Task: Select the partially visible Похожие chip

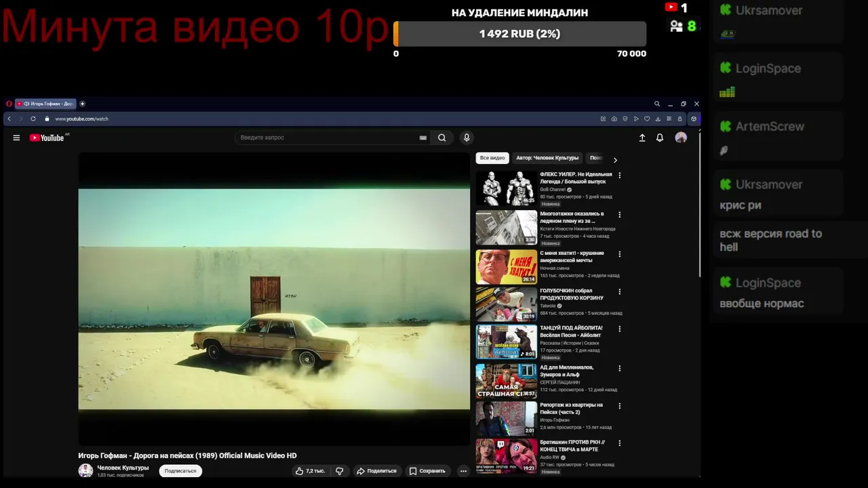Action: coord(595,158)
